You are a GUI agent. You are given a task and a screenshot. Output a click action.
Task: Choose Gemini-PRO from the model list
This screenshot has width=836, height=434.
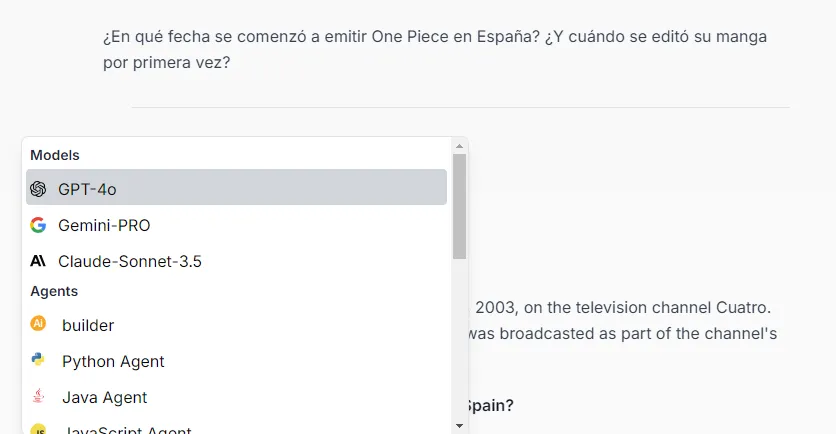[x=236, y=225]
